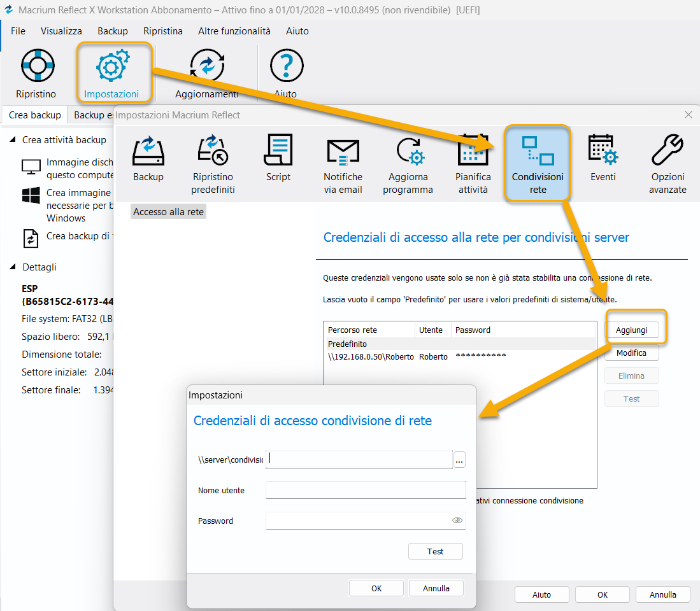Select Script settings icon
The image size is (700, 611).
(278, 150)
